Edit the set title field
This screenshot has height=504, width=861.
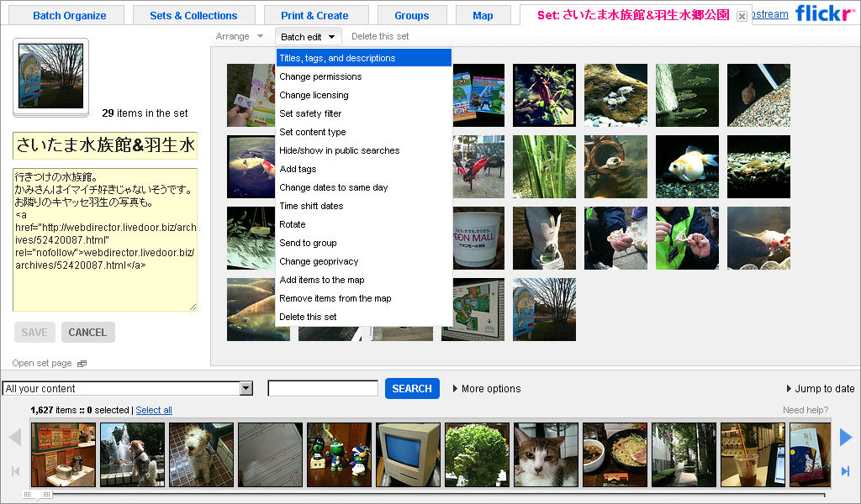pos(105,145)
